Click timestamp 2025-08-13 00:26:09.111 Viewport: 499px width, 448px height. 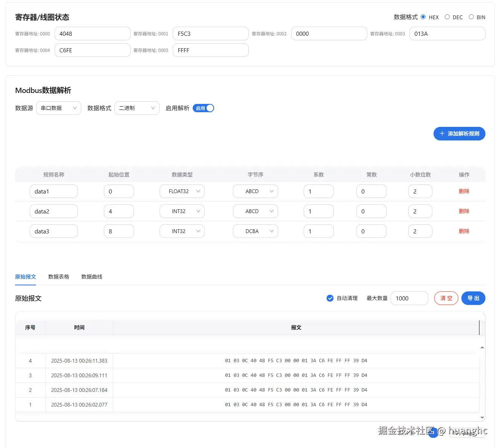[x=79, y=375]
